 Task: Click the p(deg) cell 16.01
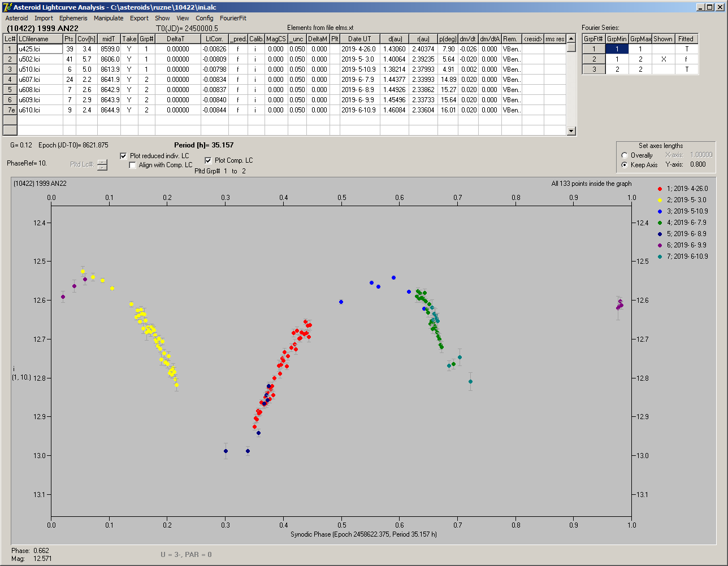[448, 110]
